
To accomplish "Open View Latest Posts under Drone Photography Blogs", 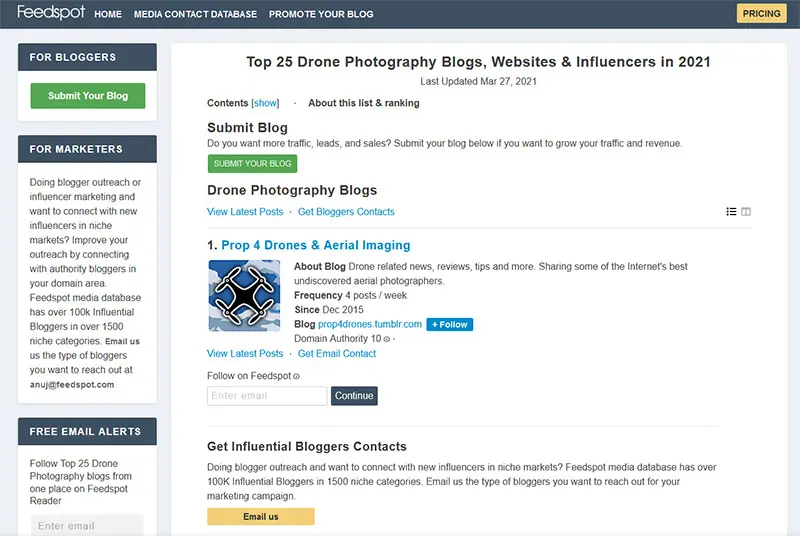I will pyautogui.click(x=245, y=212).
